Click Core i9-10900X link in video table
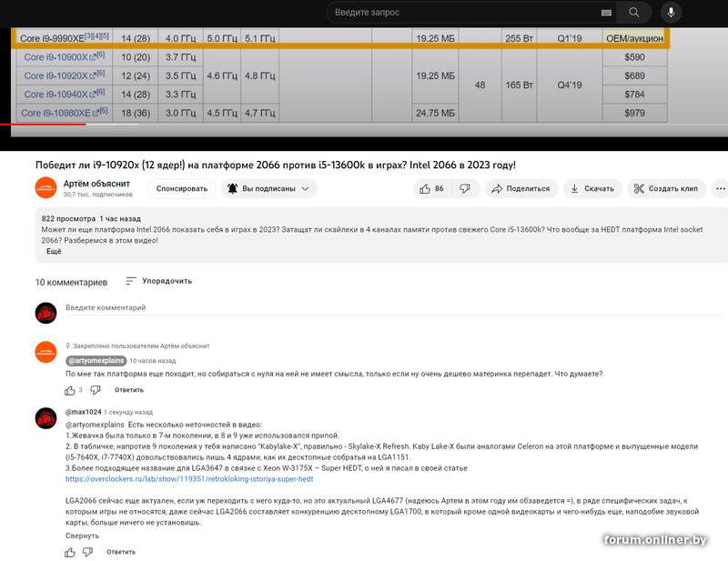Screen dimensions: 728x561 coord(56,57)
